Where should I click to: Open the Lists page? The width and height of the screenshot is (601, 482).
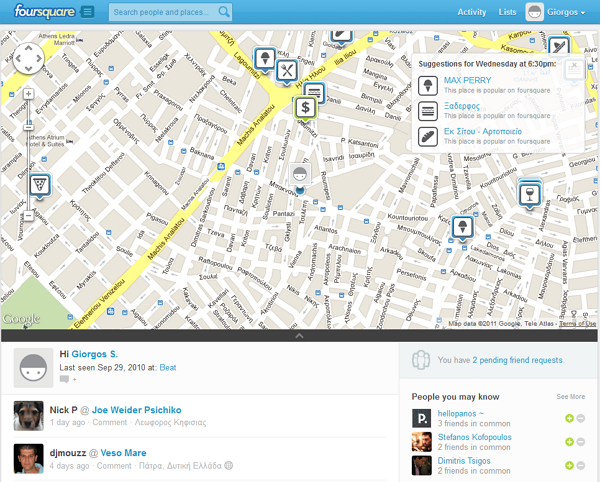point(507,12)
